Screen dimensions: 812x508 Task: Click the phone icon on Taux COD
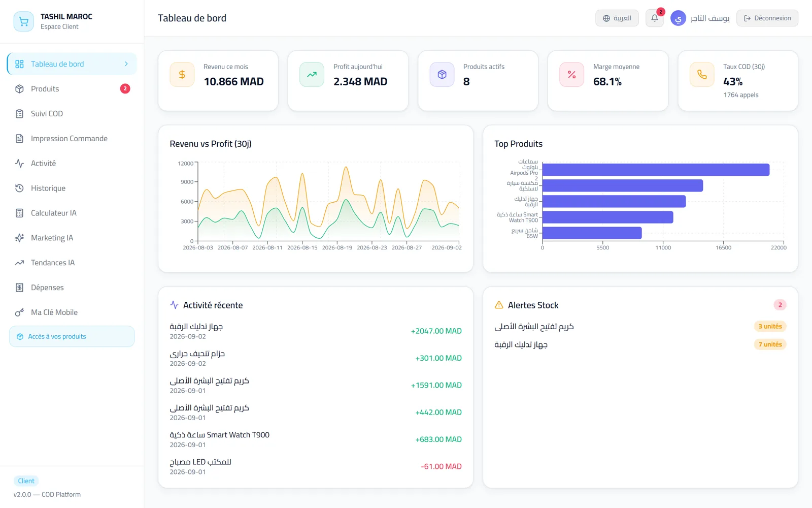click(x=702, y=75)
